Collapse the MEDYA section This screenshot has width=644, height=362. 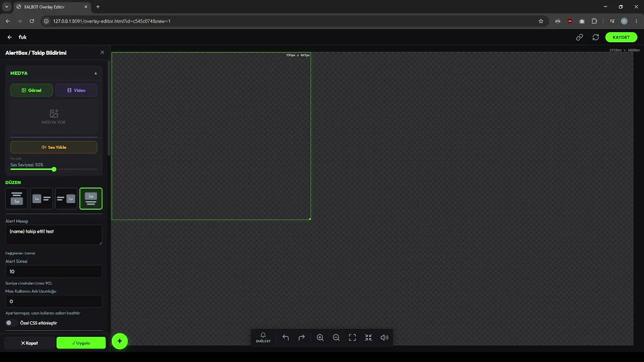click(96, 73)
